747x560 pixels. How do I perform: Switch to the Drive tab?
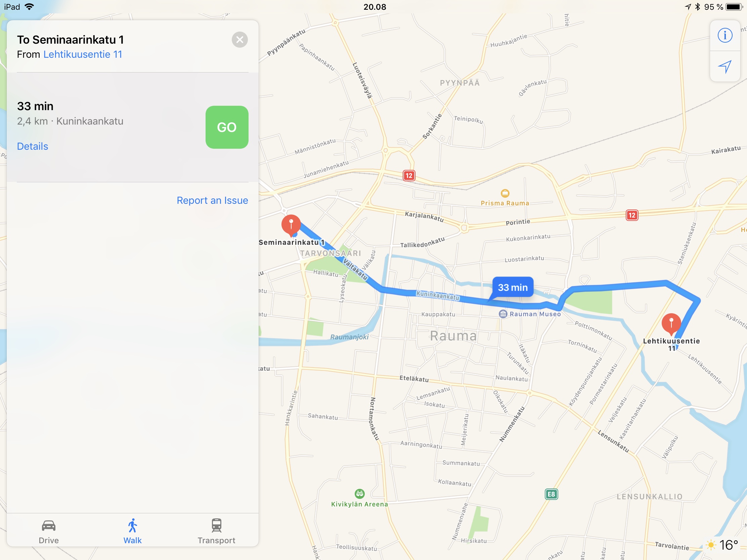click(49, 531)
